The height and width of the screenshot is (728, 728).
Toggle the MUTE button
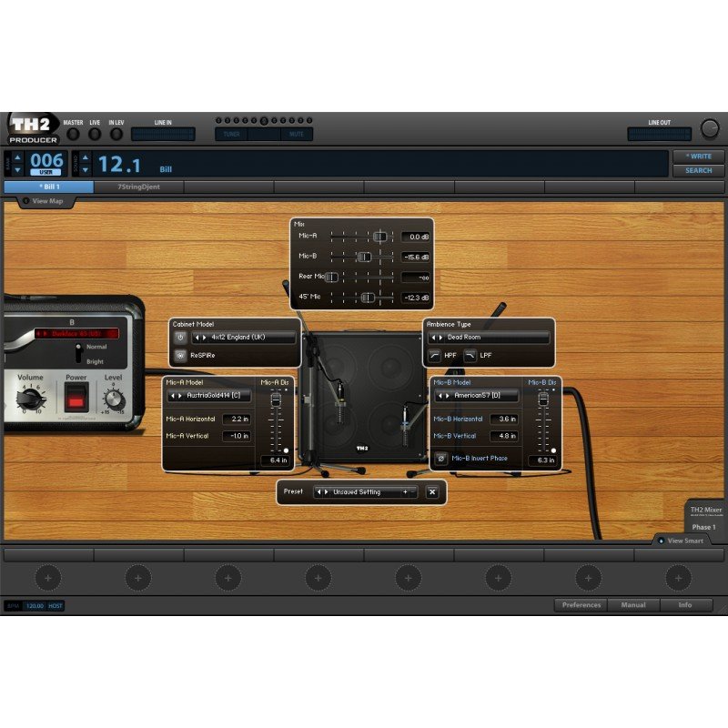[297, 135]
